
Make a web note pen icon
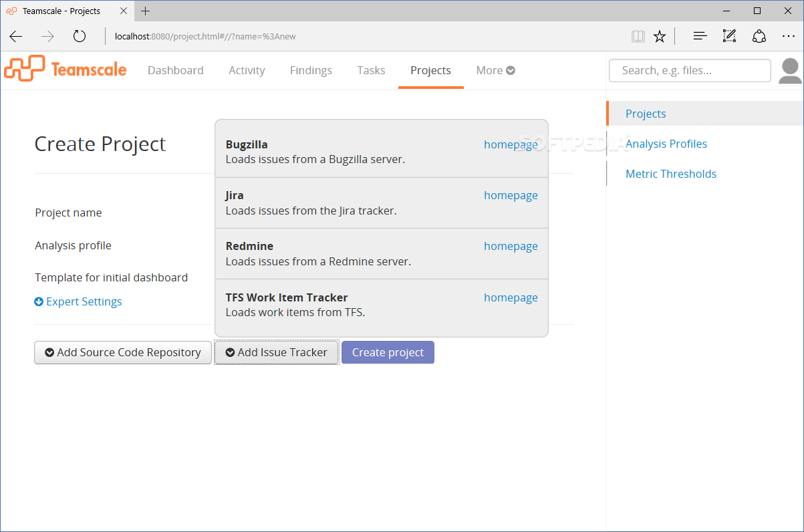coord(729,36)
